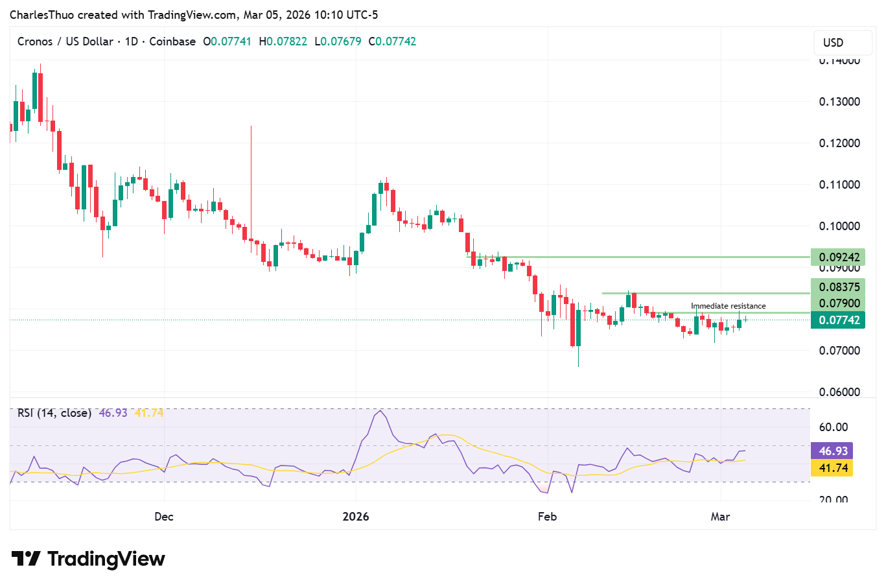Click the Dec label on time axis
The height and width of the screenshot is (588, 886).
pyautogui.click(x=164, y=517)
